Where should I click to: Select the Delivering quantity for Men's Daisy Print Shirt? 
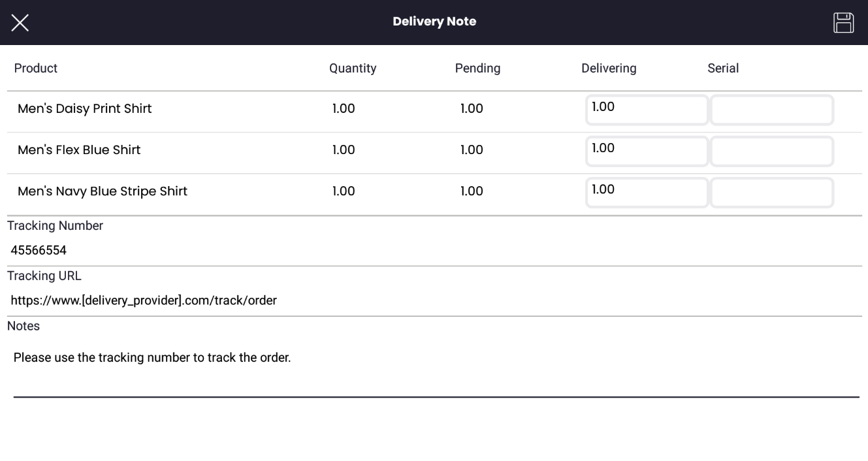645,109
